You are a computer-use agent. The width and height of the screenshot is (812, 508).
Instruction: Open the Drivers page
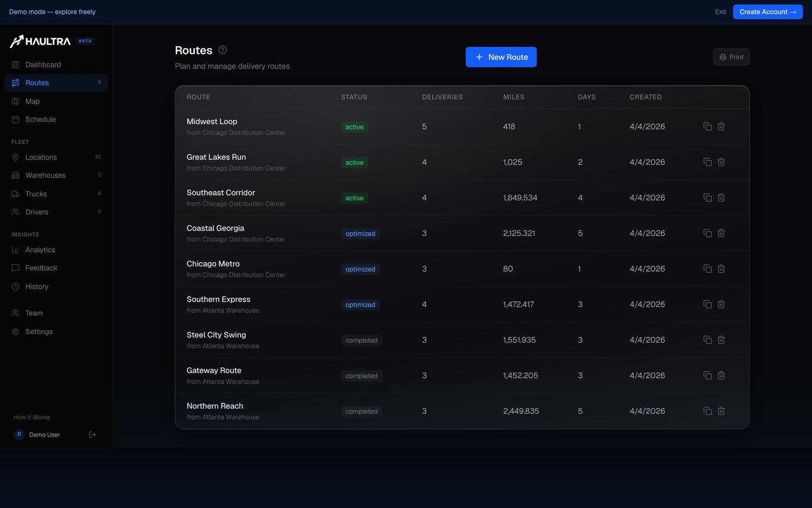56,212
